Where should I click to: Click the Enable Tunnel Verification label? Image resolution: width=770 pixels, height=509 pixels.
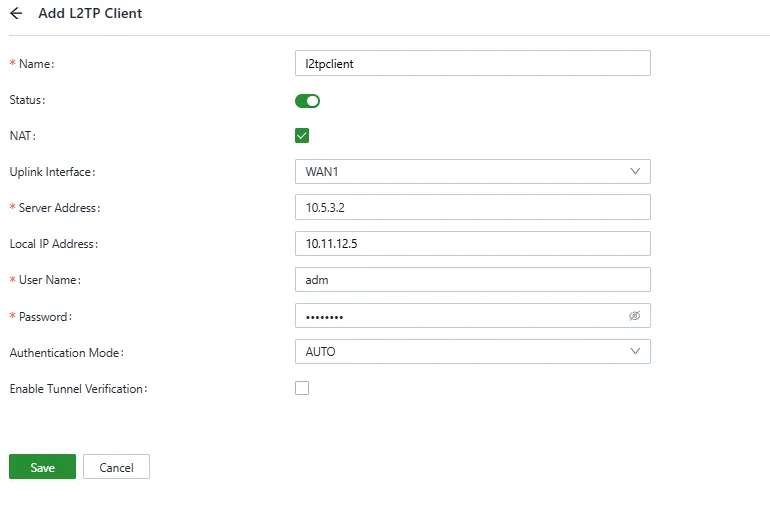(79, 389)
